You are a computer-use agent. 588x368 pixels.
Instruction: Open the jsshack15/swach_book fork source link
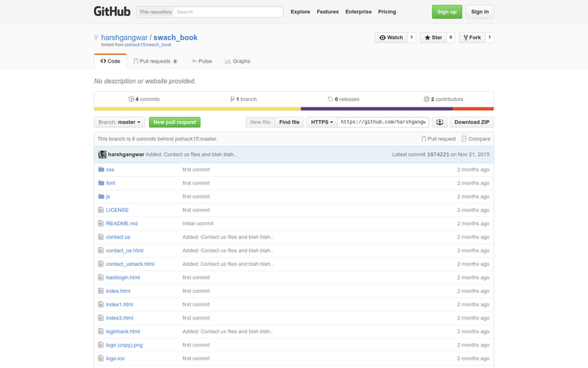point(148,45)
